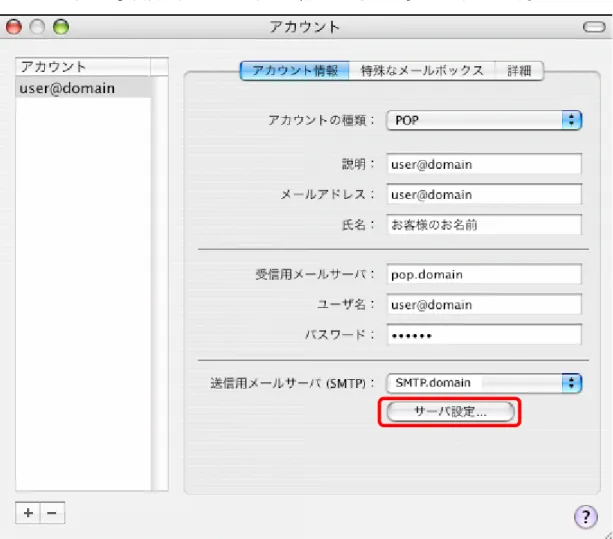
Task: Click the 氏名 input field
Action: [x=484, y=225]
